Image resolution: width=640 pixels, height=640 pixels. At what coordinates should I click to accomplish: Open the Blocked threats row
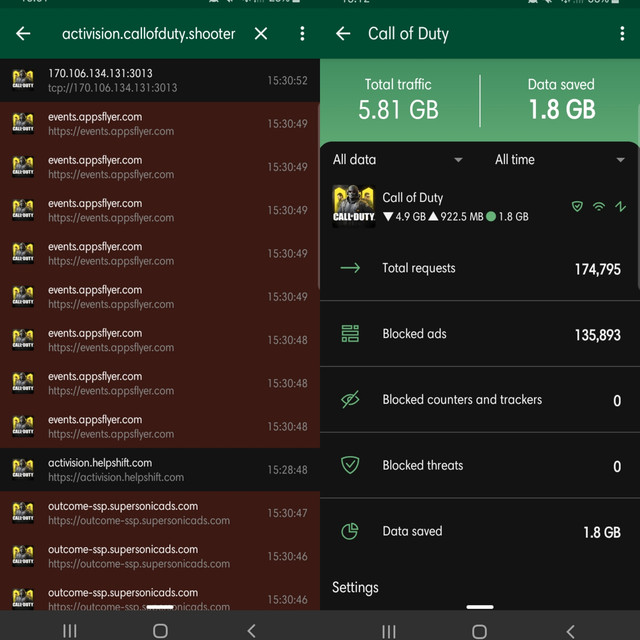pos(480,465)
